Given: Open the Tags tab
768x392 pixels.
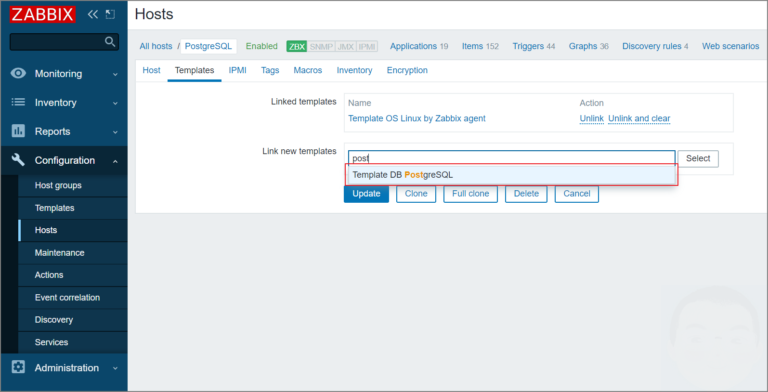Looking at the screenshot, I should (270, 70).
